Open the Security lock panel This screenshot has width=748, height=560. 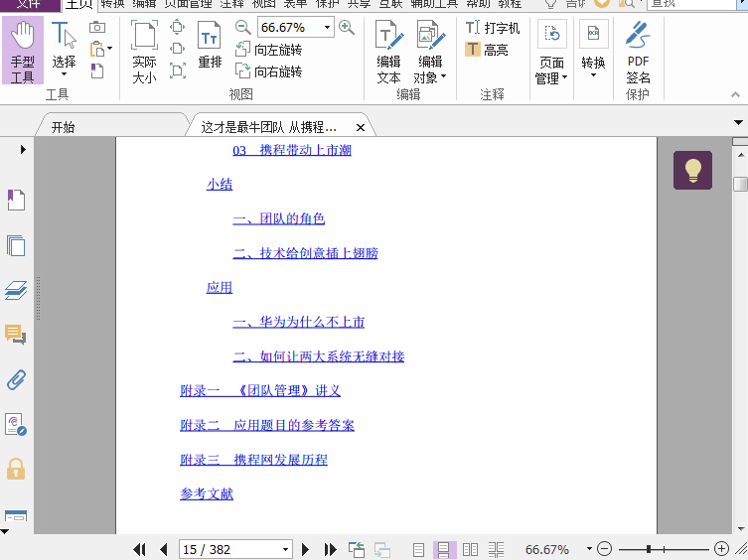[x=16, y=470]
